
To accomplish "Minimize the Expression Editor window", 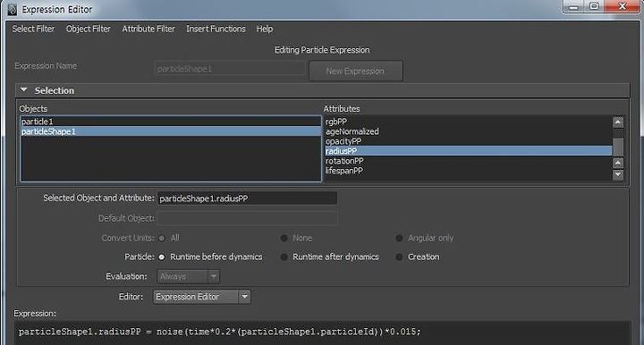I will tap(573, 6).
